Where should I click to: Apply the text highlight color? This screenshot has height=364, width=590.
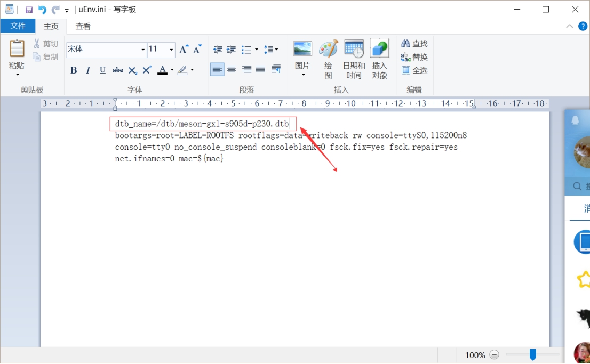[182, 70]
